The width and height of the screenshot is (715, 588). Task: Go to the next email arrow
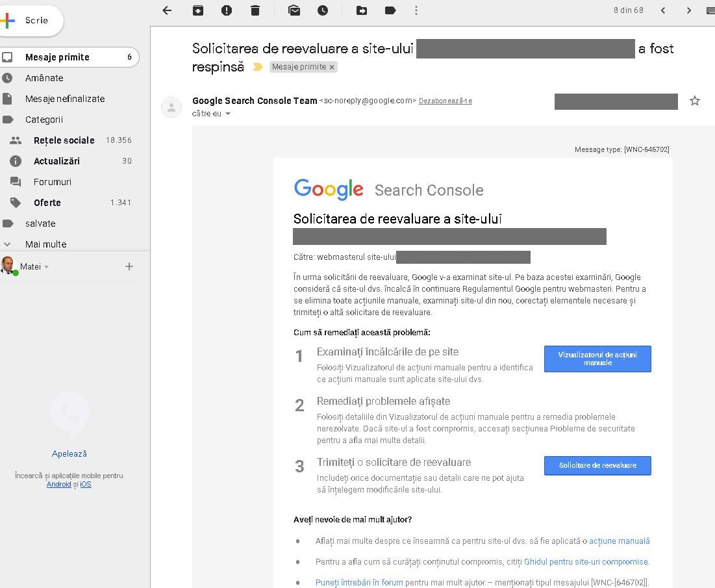[x=689, y=10]
